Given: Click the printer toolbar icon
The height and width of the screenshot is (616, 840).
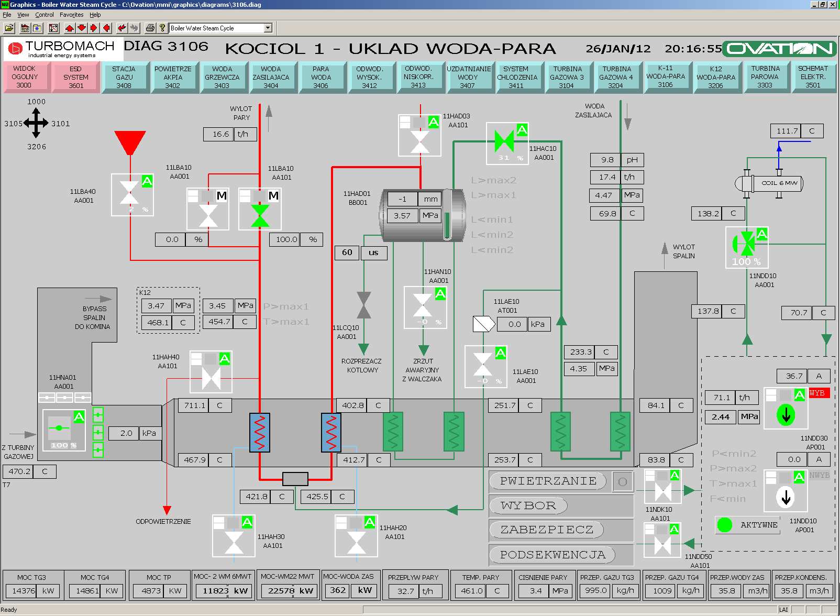Looking at the screenshot, I should point(150,28).
